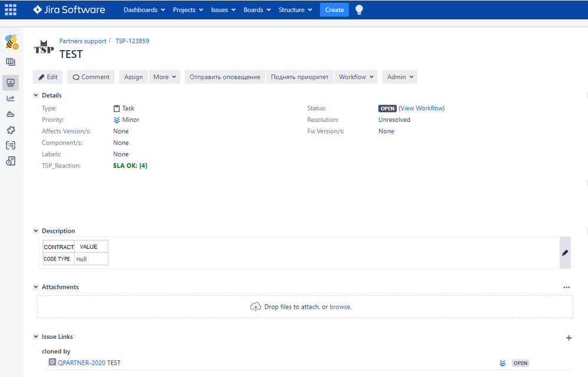Click the browse link to attach files
This screenshot has height=377, width=588.
coord(340,306)
